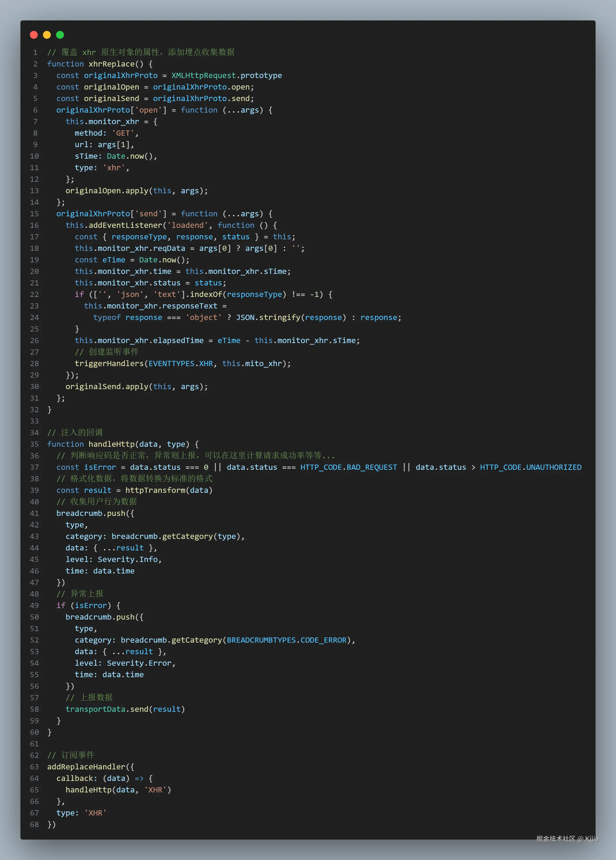The width and height of the screenshot is (616, 860).
Task: Click the 'loadend' event string
Action: [x=187, y=225]
